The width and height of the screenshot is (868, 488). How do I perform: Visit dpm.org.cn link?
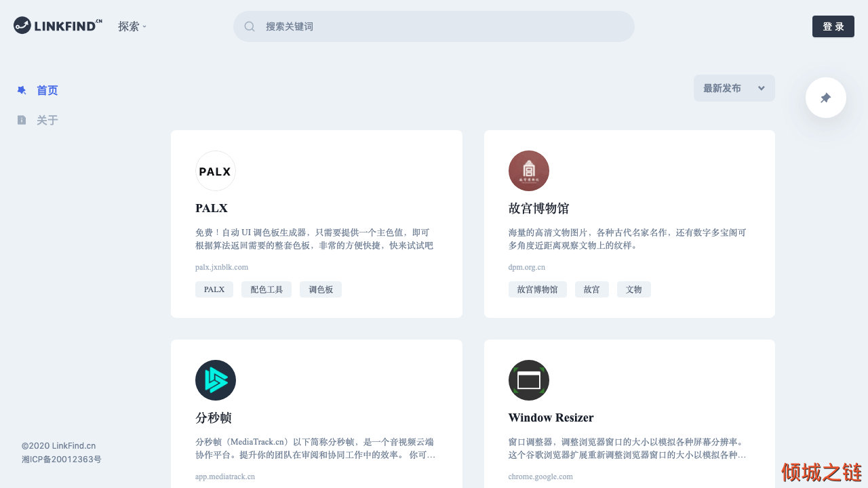[x=527, y=267]
